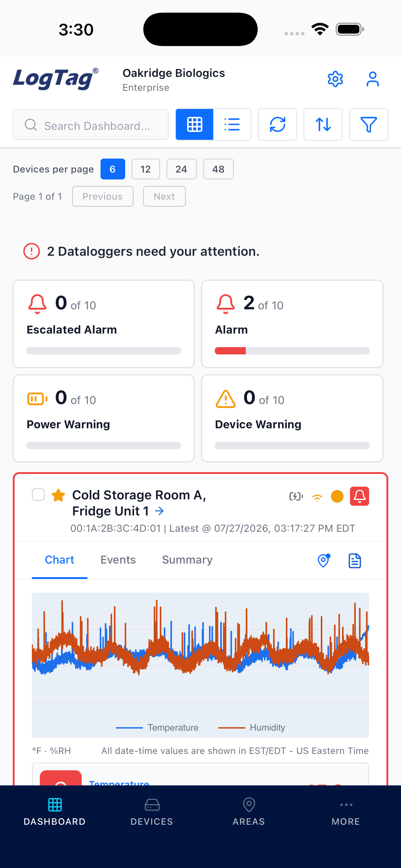Refresh the dashboard data
Image resolution: width=401 pixels, height=868 pixels.
click(277, 124)
